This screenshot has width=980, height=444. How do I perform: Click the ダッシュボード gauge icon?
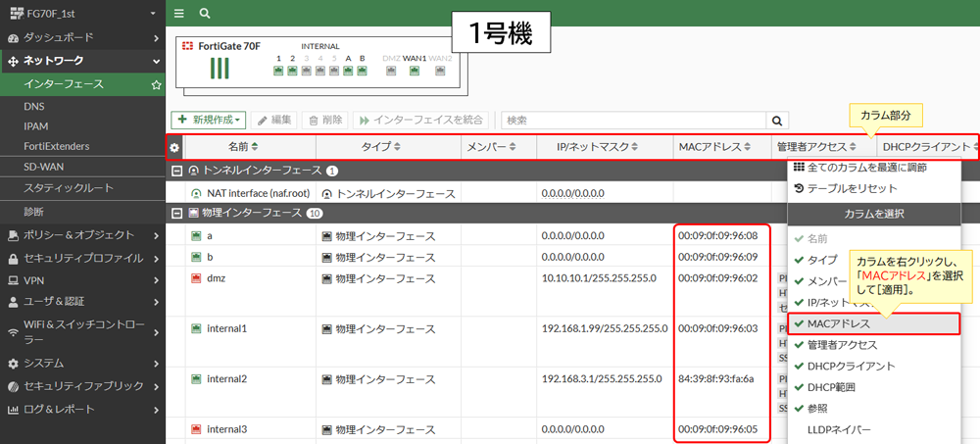(13, 38)
